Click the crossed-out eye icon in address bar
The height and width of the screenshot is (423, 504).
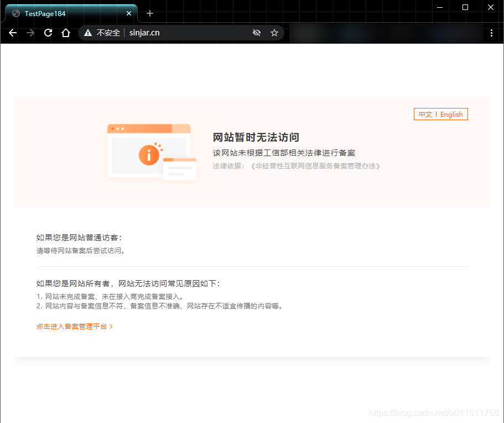pyautogui.click(x=257, y=33)
